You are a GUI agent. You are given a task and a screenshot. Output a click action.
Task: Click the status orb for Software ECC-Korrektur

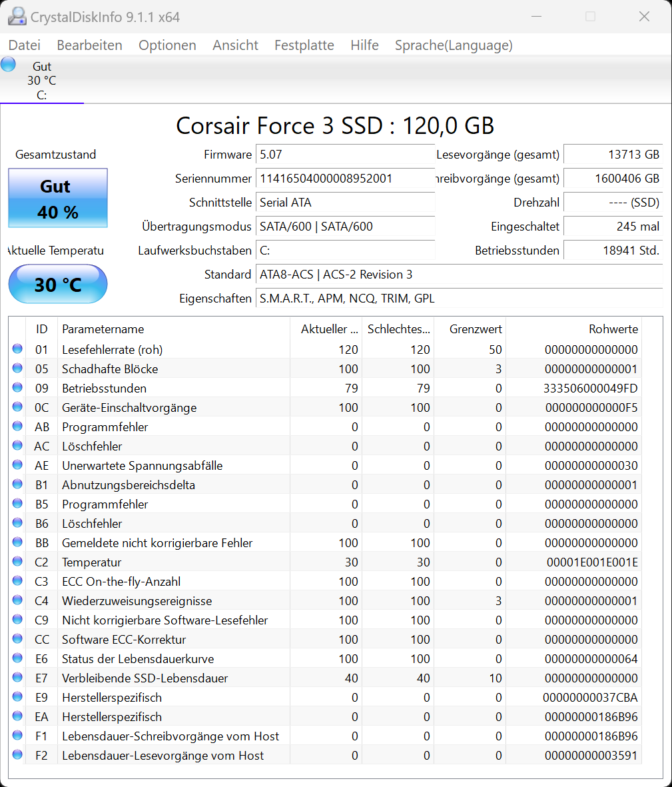pos(17,638)
